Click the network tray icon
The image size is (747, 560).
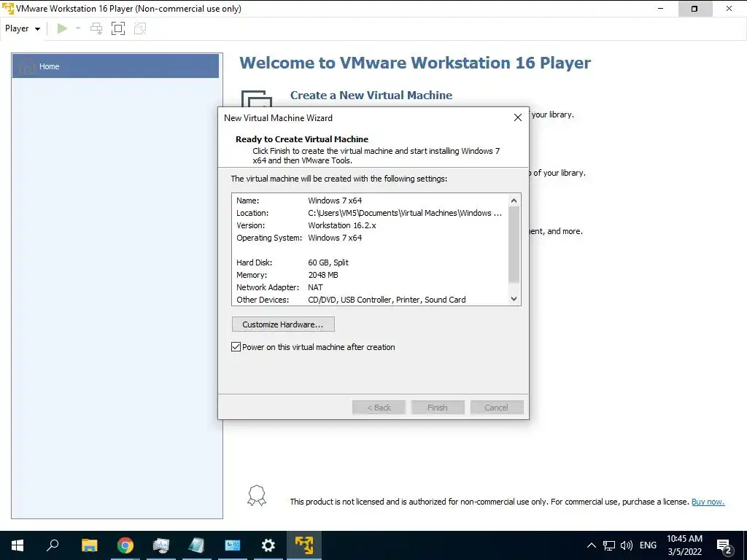click(609, 545)
